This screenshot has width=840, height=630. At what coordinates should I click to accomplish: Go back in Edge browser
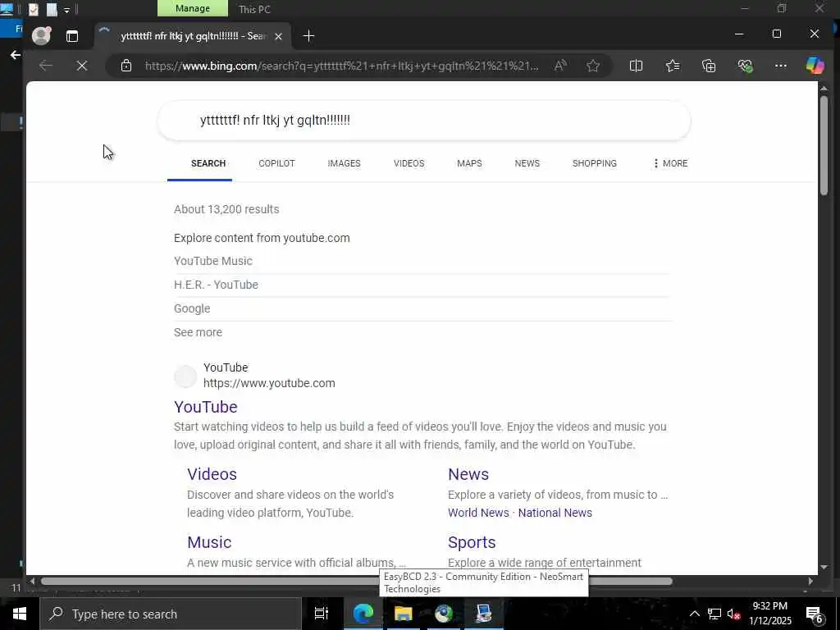tap(46, 66)
